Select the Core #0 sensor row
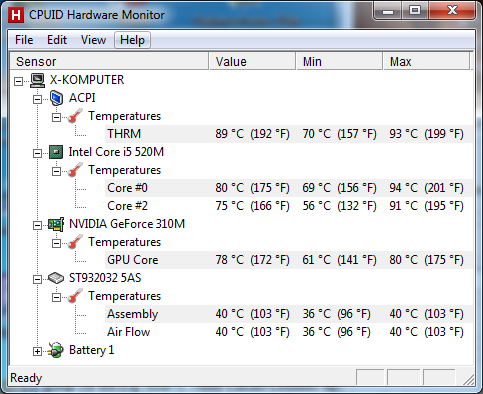This screenshot has height=394, width=483. point(289,188)
